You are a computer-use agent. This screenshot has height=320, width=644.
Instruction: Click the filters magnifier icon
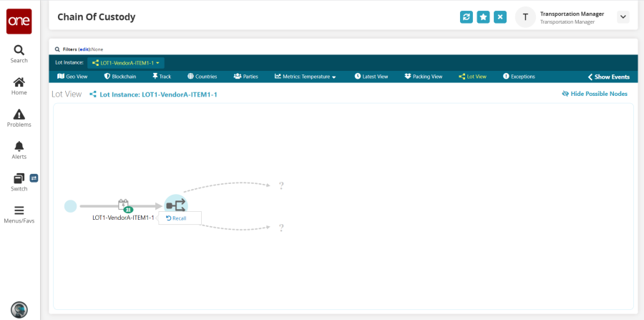[x=57, y=49]
